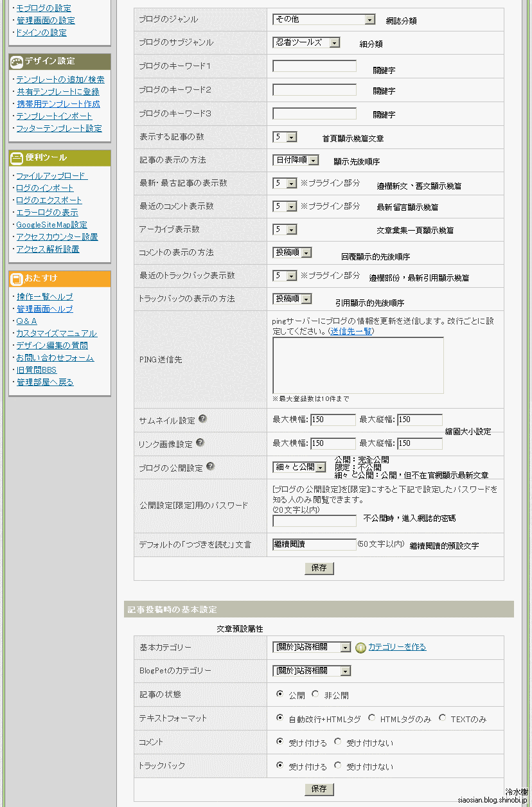The width and height of the screenshot is (532, 807).
Task: Click サムネイル設定 最大横幅 field
Action: click(x=333, y=420)
